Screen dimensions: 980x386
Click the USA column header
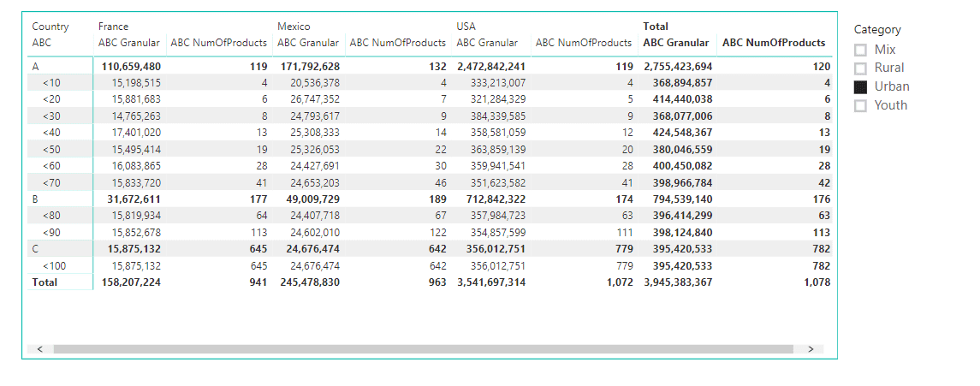pyautogui.click(x=466, y=27)
